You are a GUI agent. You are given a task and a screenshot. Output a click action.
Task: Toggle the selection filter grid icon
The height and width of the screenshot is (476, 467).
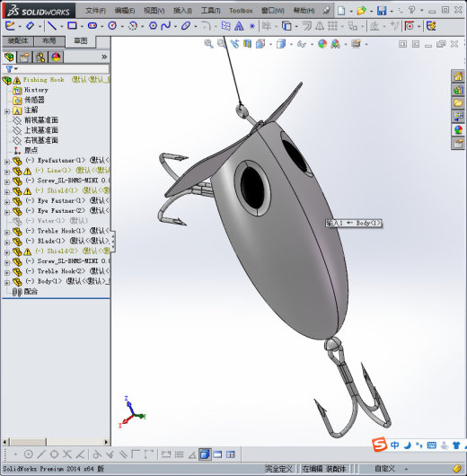point(179,454)
